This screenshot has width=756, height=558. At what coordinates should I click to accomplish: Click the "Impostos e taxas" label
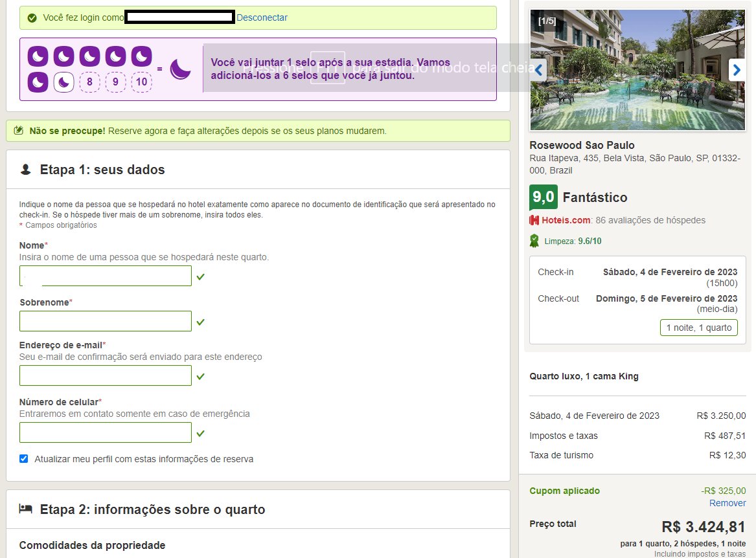coord(564,436)
